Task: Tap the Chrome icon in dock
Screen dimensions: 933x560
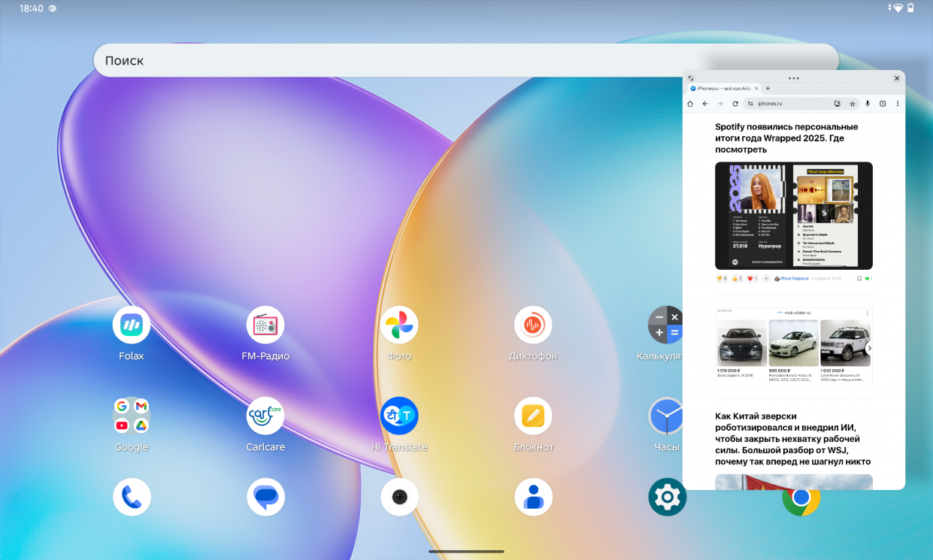Action: (x=801, y=502)
